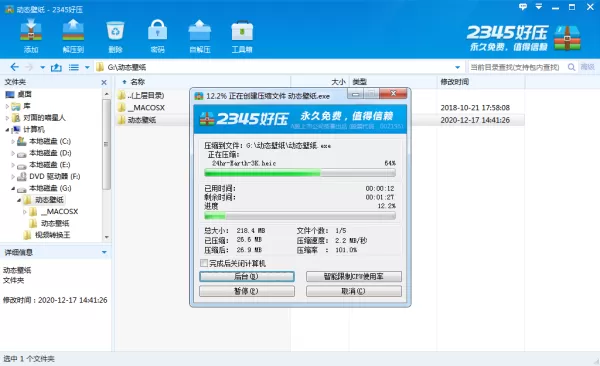Open the feedback chat bubble icon
Image resolution: width=600 pixels, height=366 pixels.
[523, 7]
